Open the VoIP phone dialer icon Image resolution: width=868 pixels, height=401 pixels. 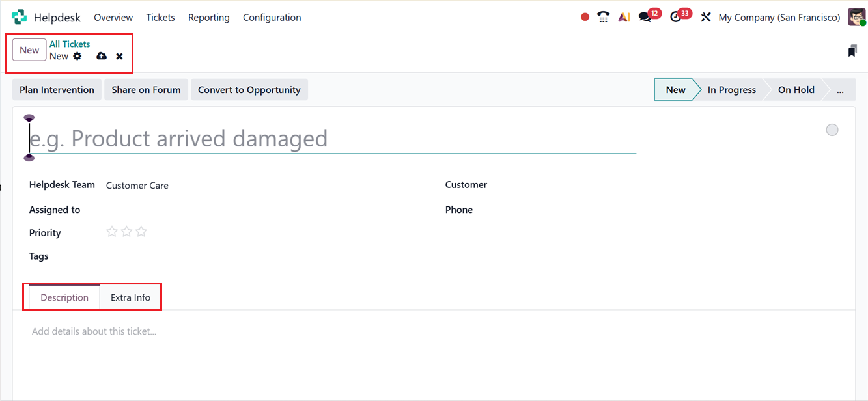pos(604,18)
